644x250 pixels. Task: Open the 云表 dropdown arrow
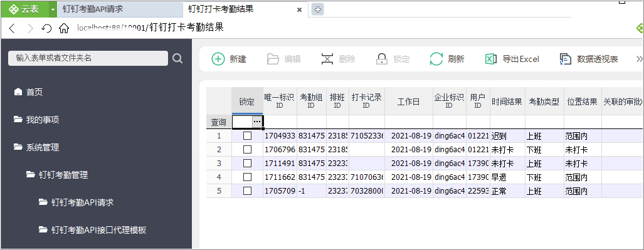coord(53,9)
